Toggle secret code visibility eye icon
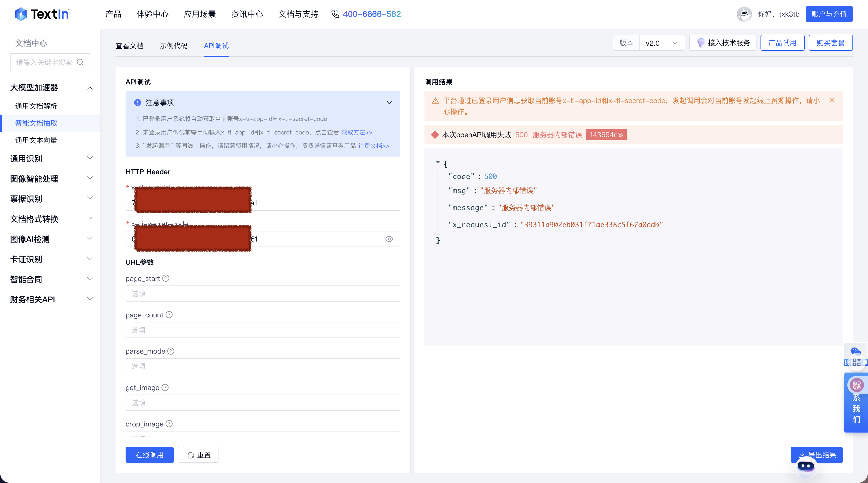Viewport: 868px width, 483px height. 389,239
